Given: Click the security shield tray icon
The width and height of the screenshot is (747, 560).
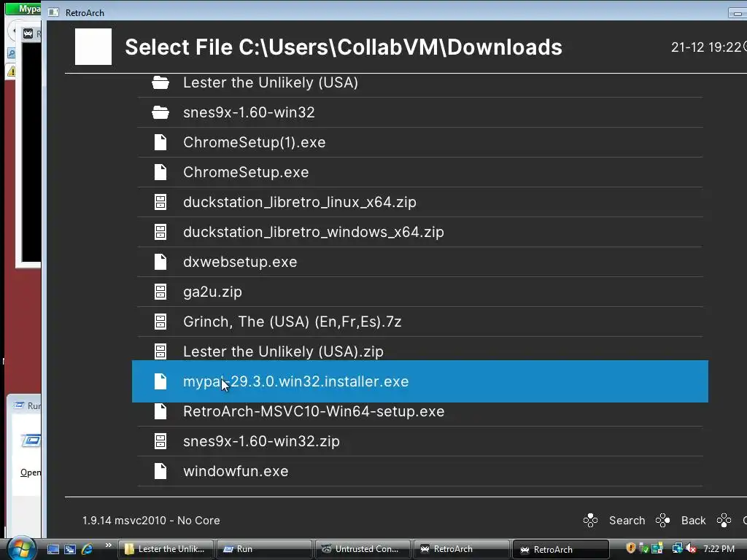Looking at the screenshot, I should 631,548.
